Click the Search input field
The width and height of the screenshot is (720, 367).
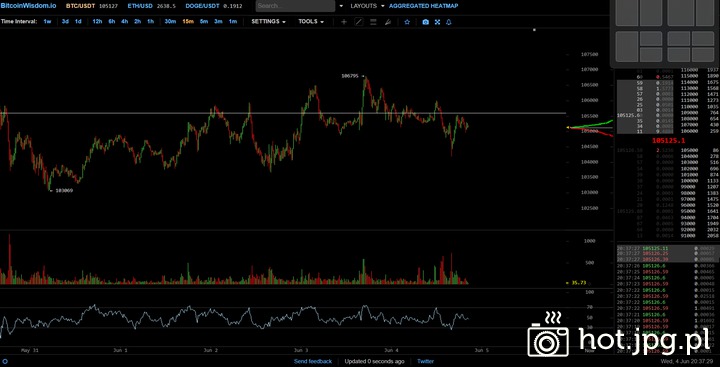[295, 6]
